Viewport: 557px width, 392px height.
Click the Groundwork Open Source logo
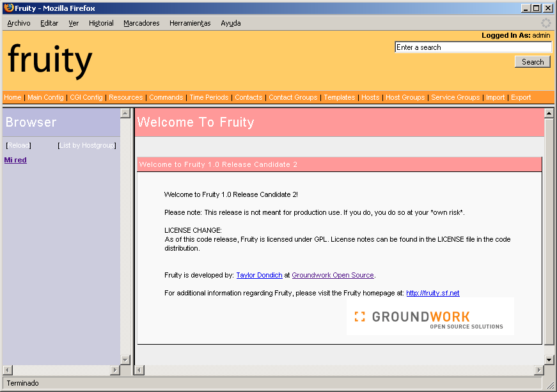430,316
